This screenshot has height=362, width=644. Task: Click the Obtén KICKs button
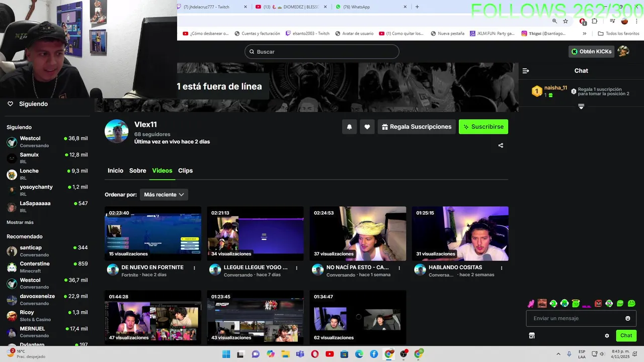coord(591,51)
